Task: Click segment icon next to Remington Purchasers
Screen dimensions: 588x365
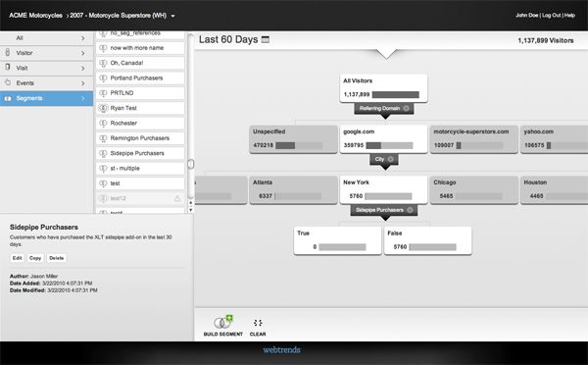Action: coord(103,138)
